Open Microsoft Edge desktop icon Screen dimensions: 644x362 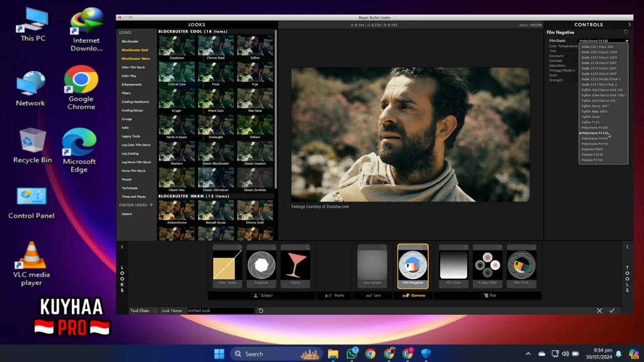(79, 150)
